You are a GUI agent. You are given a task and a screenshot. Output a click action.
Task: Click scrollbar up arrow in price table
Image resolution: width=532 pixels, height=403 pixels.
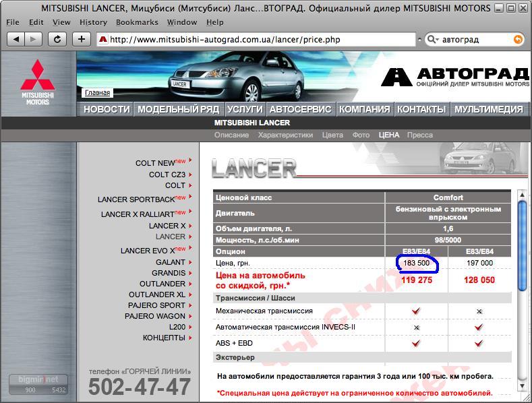point(522,195)
